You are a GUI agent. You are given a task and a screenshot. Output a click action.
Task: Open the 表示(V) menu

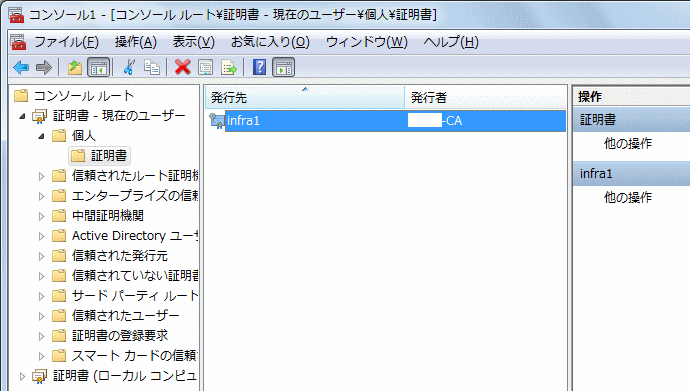pyautogui.click(x=193, y=42)
